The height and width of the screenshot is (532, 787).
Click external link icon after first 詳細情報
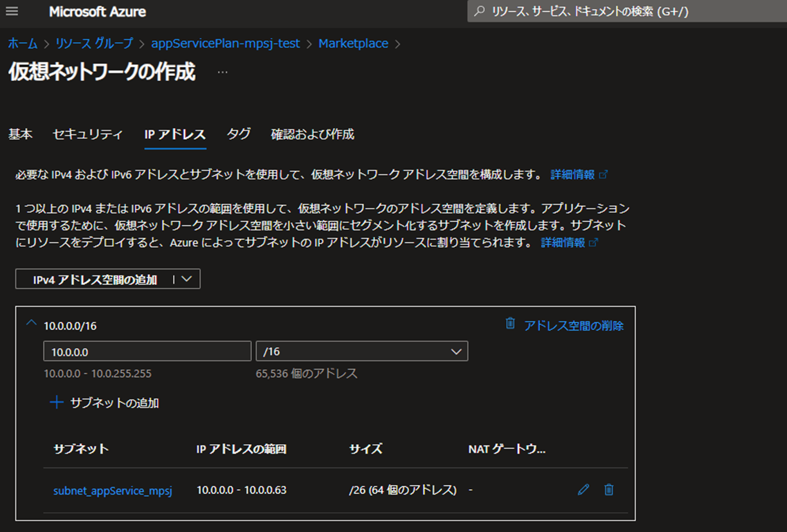coord(604,174)
